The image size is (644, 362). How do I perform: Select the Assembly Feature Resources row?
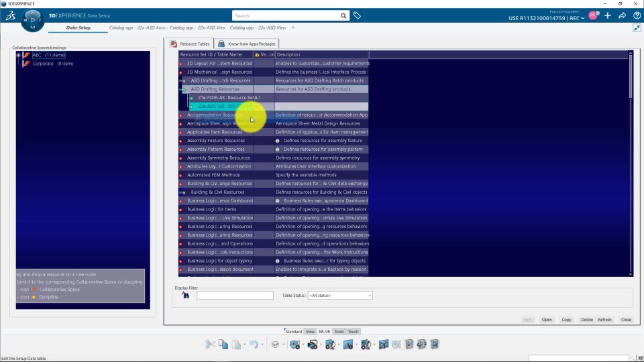(x=274, y=141)
